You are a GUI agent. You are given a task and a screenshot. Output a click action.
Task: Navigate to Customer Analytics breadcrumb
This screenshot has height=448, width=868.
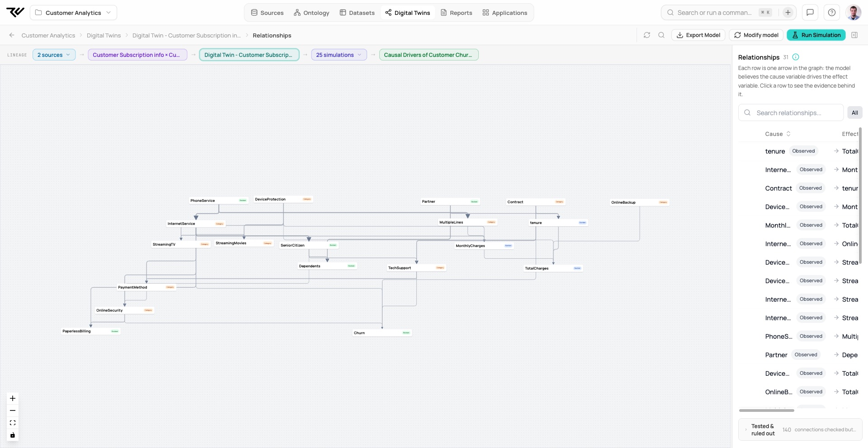pyautogui.click(x=48, y=35)
